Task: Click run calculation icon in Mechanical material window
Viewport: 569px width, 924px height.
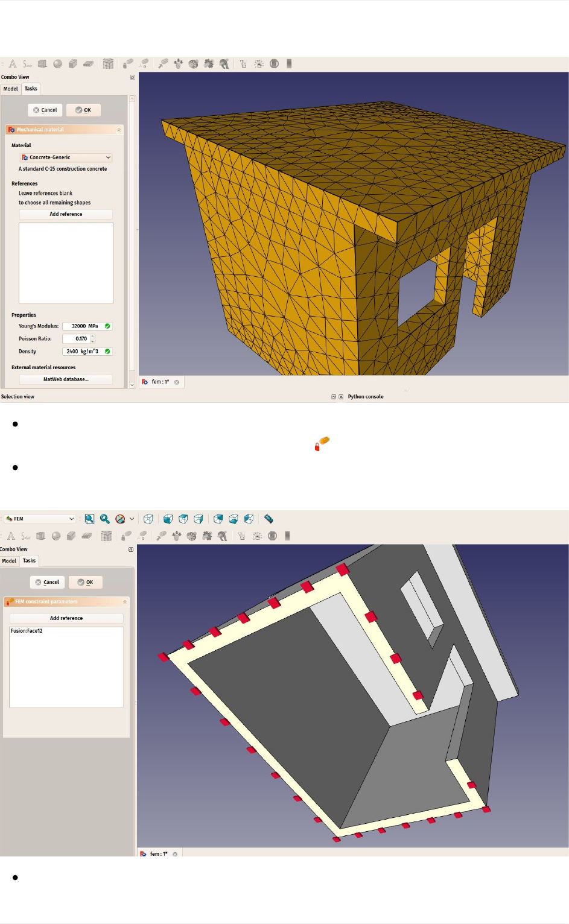Action: point(259,63)
